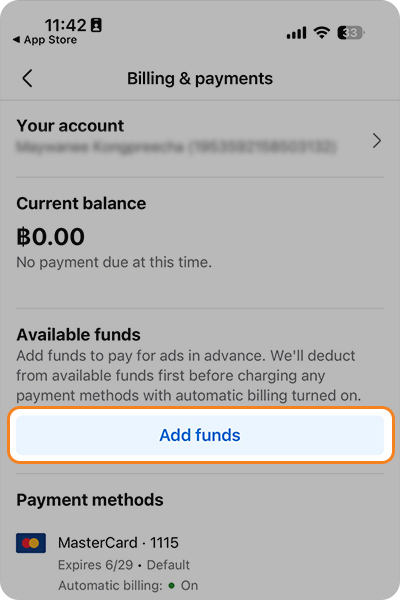This screenshot has width=400, height=600.
Task: Tap the Wi-Fi status icon
Action: coord(322,33)
